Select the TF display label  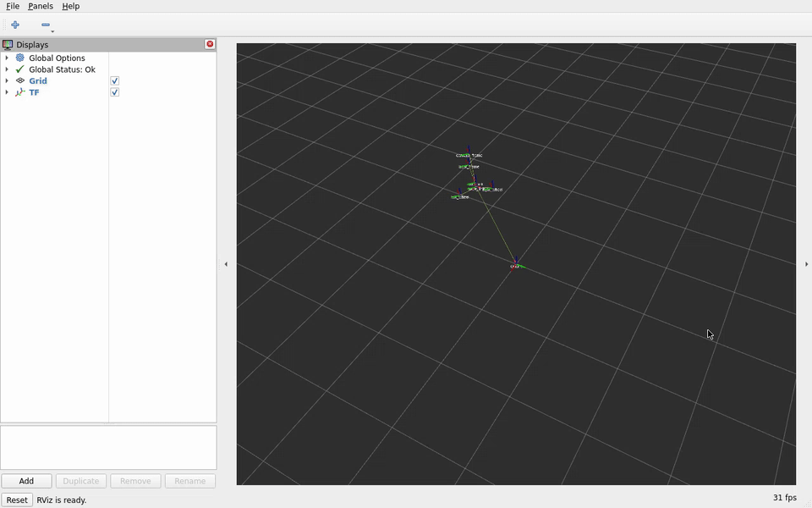click(x=34, y=92)
